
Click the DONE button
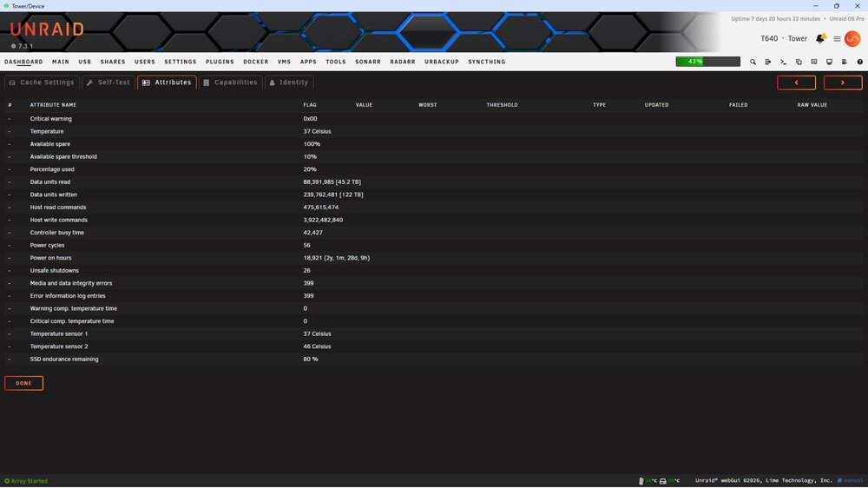click(x=23, y=383)
